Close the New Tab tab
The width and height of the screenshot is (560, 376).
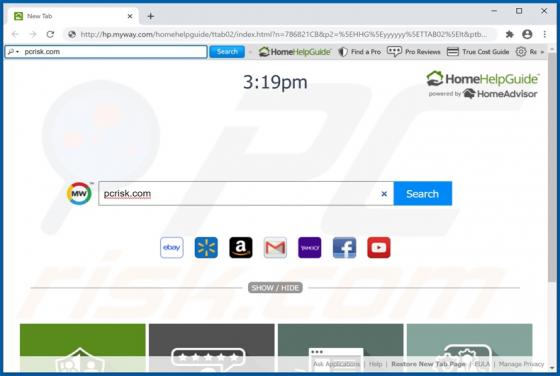(130, 16)
